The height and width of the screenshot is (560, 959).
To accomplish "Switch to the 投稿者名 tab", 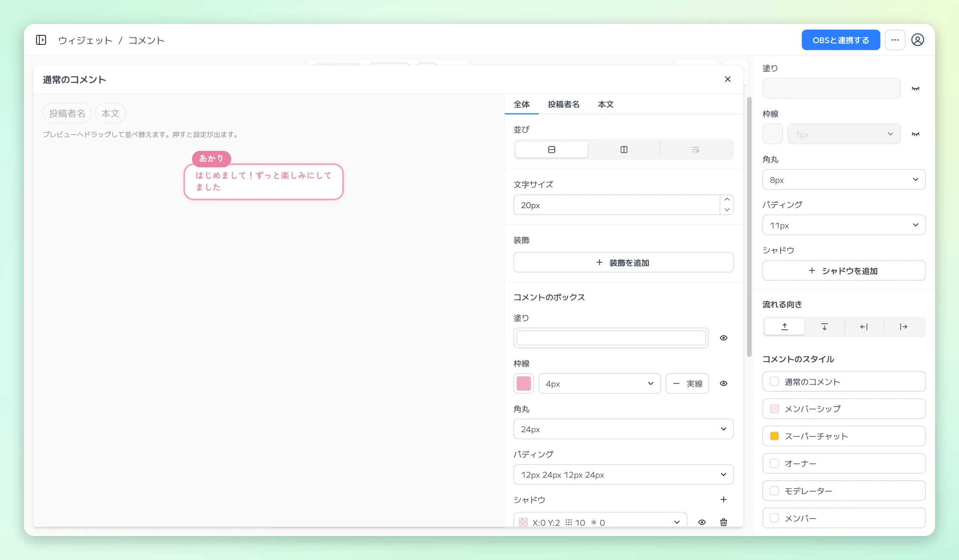I will [563, 104].
